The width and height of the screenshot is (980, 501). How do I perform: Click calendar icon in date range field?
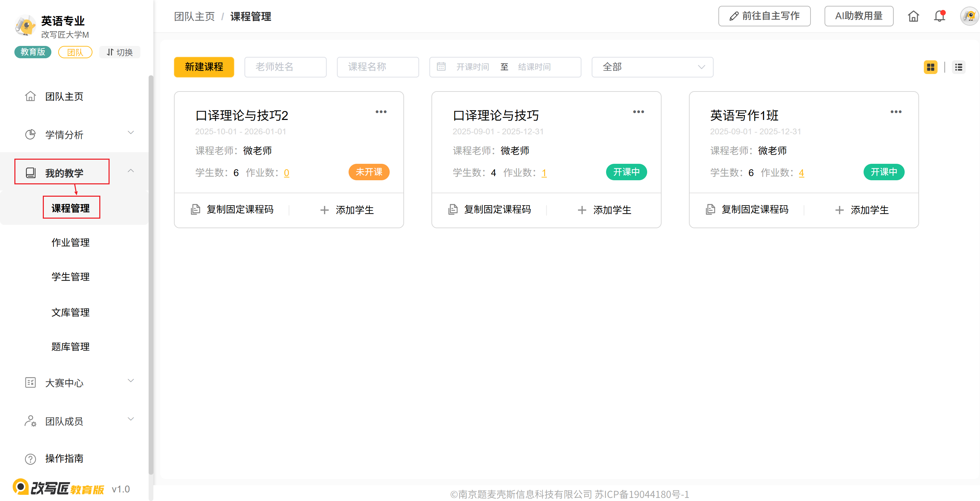click(x=441, y=67)
